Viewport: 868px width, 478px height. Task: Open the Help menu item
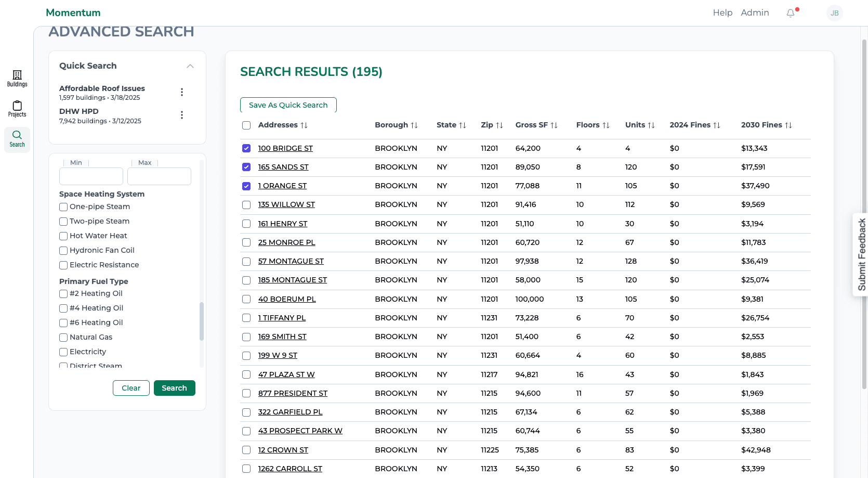click(722, 12)
